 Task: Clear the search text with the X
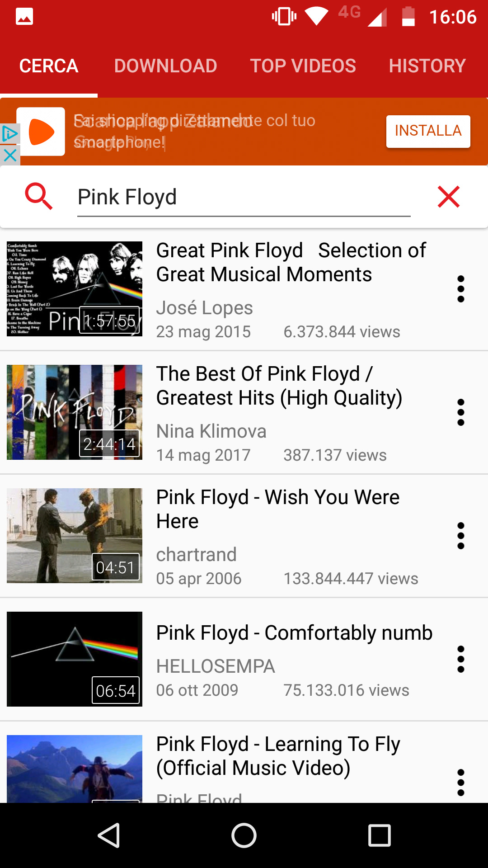click(448, 197)
